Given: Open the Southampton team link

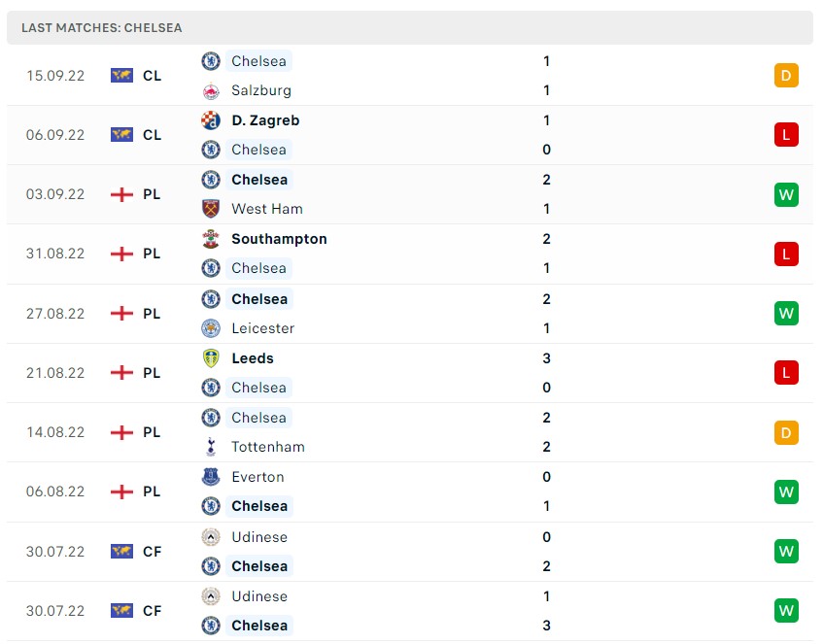Looking at the screenshot, I should coord(279,239).
